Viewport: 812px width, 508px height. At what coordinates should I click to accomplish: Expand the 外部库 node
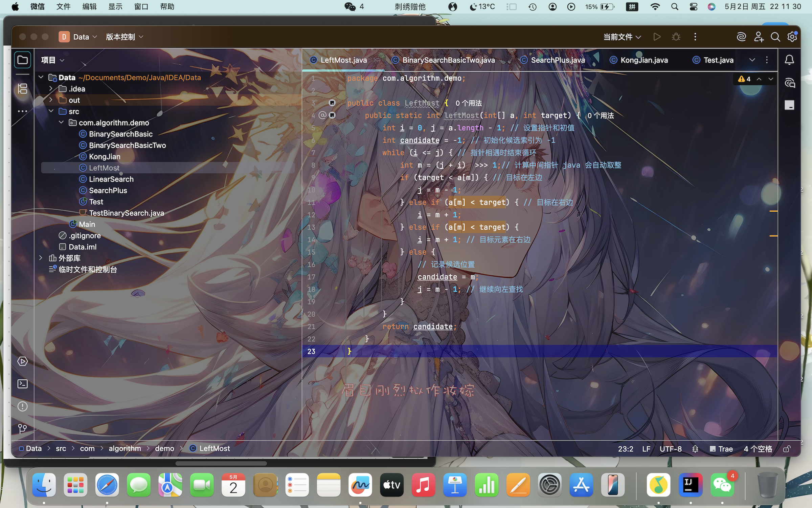pyautogui.click(x=41, y=258)
